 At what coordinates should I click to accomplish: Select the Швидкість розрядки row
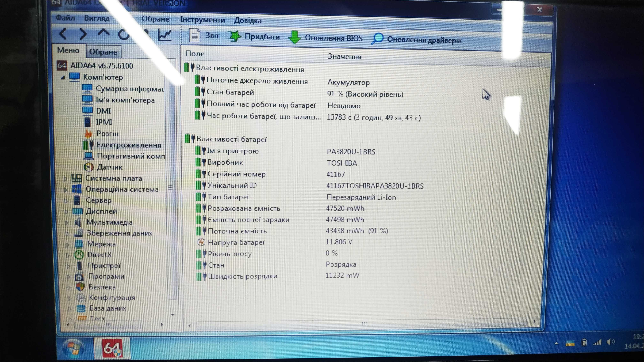pyautogui.click(x=278, y=276)
